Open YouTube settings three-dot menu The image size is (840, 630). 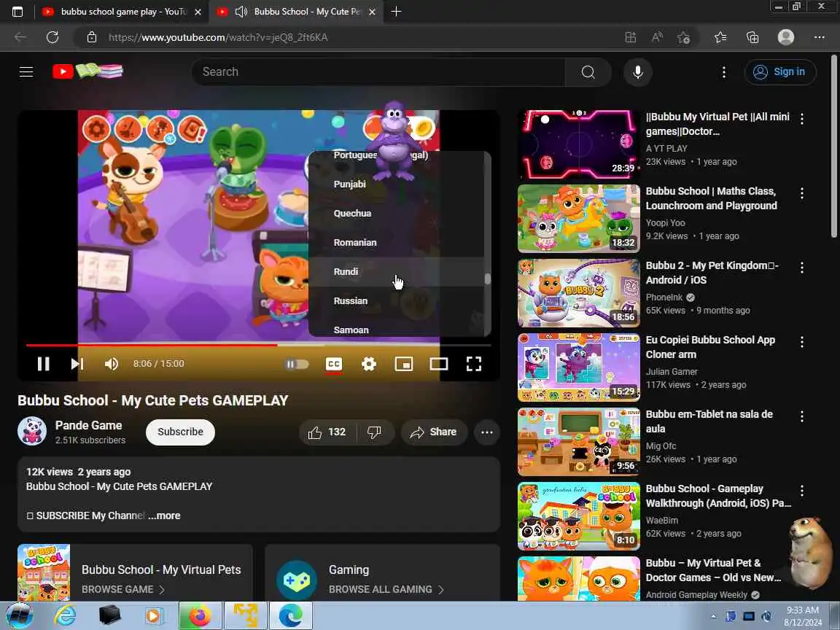[x=724, y=71]
